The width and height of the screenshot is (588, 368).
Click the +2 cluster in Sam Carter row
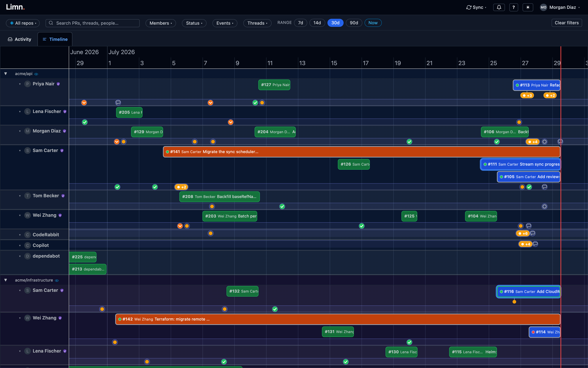(x=181, y=187)
